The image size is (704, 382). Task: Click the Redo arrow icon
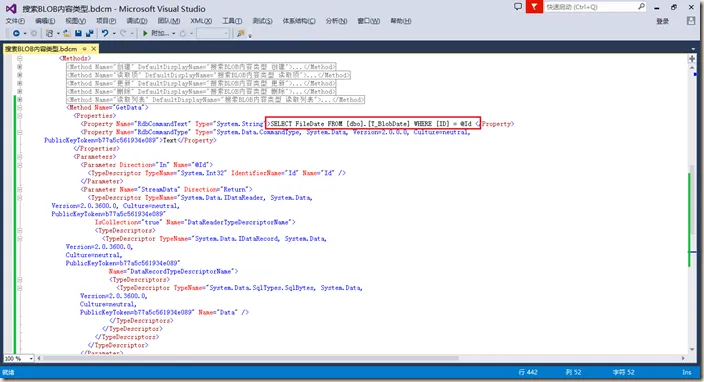click(123, 33)
